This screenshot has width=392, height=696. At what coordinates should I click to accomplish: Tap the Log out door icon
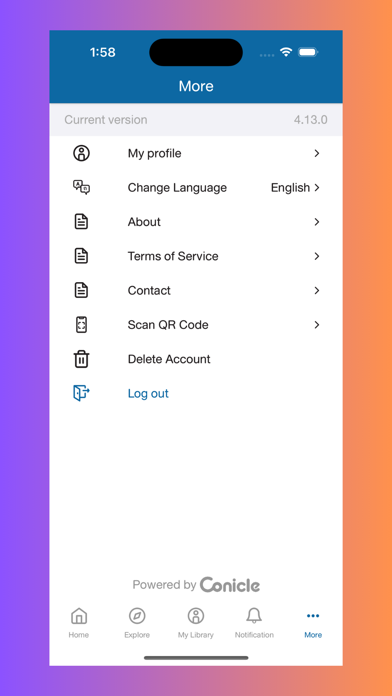81,393
